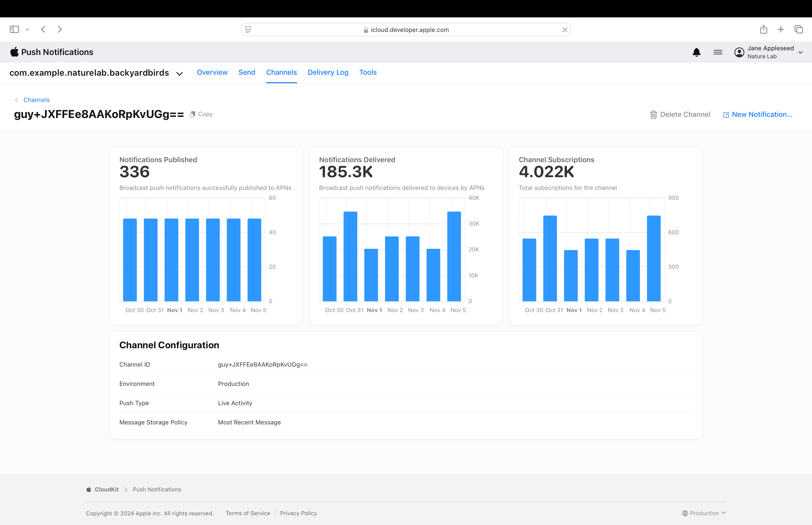Switch to the Delivery Log tab
Image resolution: width=812 pixels, height=525 pixels.
328,72
